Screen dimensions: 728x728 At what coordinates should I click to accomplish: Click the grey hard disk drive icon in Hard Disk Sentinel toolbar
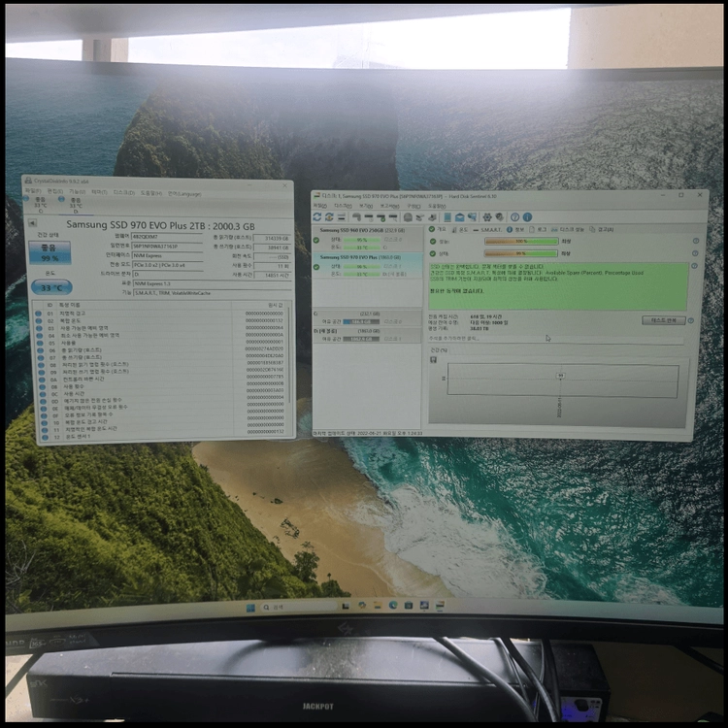point(408,216)
